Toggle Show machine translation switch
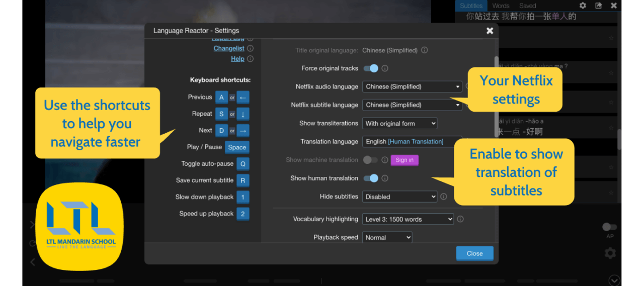Image resolution: width=644 pixels, height=286 pixels. tap(371, 160)
